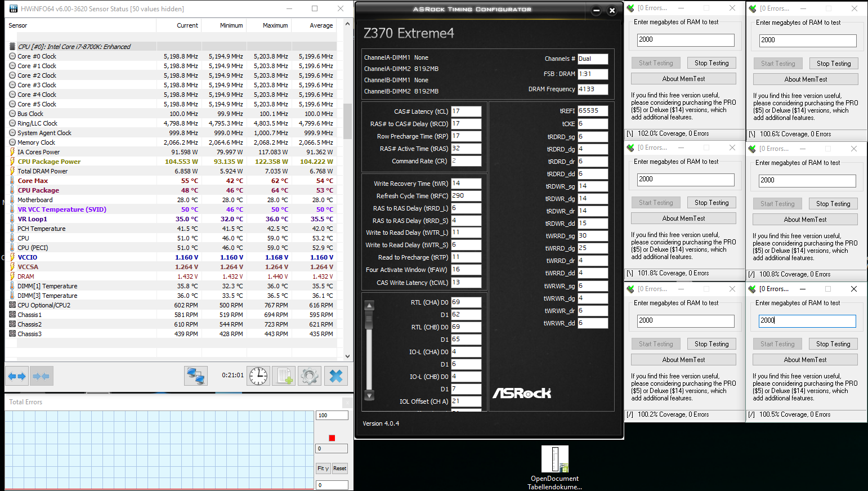This screenshot has height=491, width=868.
Task: Open HWiNFO sensor settings gear icon
Action: pyautogui.click(x=310, y=376)
